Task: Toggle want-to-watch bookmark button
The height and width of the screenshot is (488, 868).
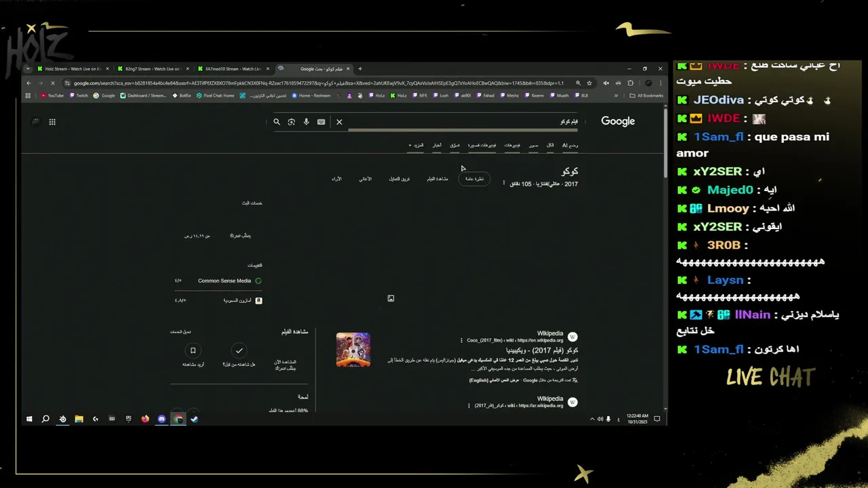Action: (193, 350)
